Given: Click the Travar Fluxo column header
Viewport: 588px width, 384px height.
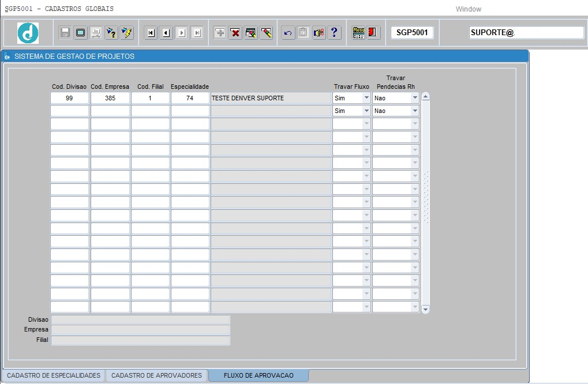Looking at the screenshot, I should pyautogui.click(x=351, y=86).
